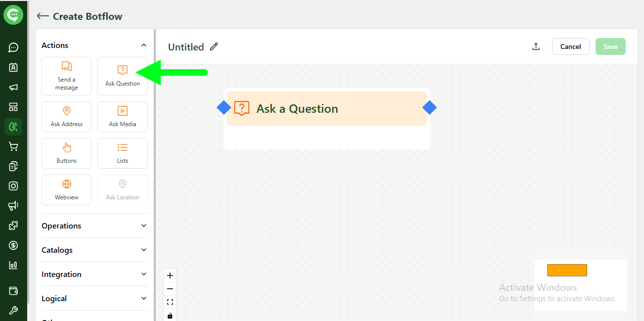
Task: Collapse the Actions section
Action: point(143,45)
